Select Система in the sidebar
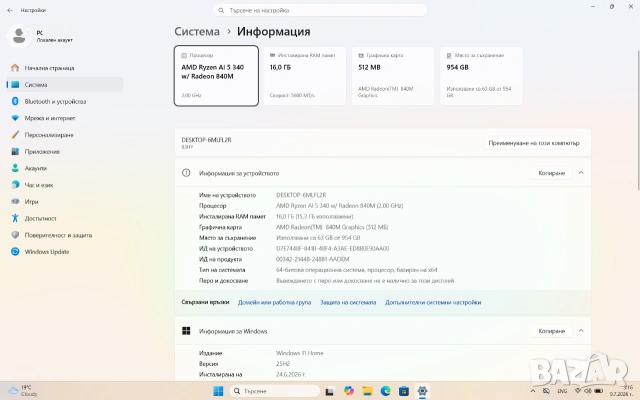Screen dimensions: 640x400 (65, 84)
